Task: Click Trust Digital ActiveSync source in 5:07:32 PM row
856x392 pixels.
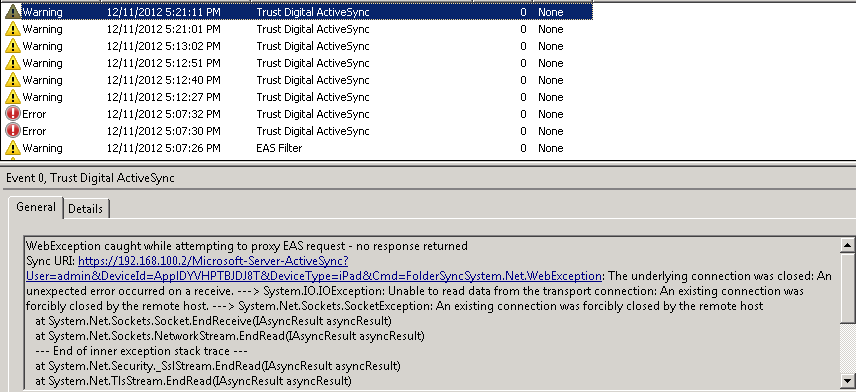Action: [313, 114]
